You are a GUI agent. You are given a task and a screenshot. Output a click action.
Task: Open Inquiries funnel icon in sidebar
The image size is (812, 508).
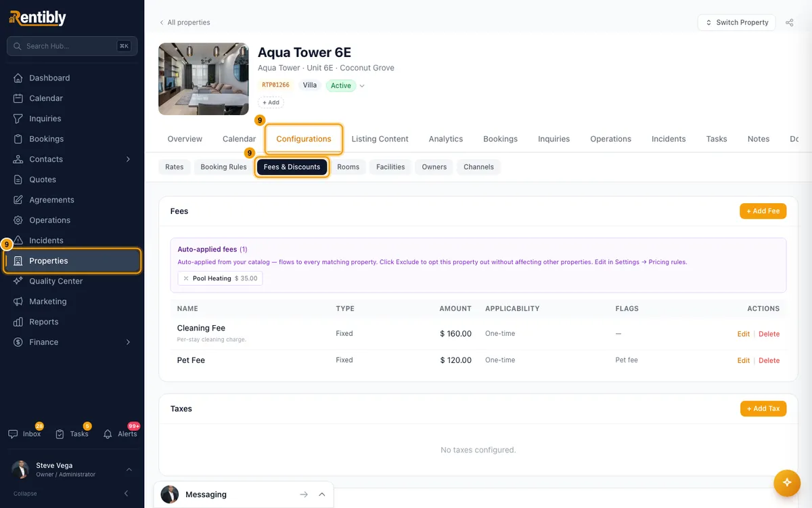[x=18, y=119]
